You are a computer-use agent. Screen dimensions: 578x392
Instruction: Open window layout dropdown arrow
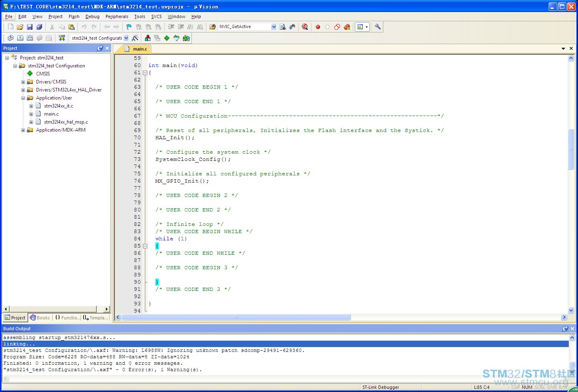coord(366,27)
